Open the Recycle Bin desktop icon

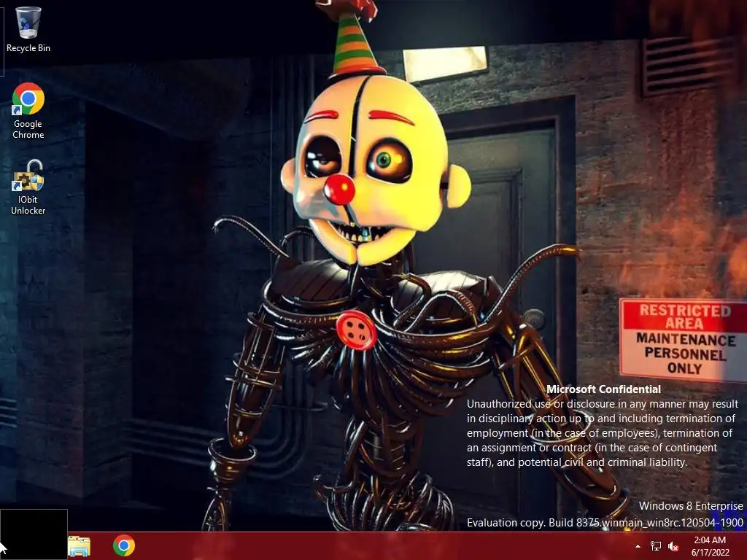28,29
